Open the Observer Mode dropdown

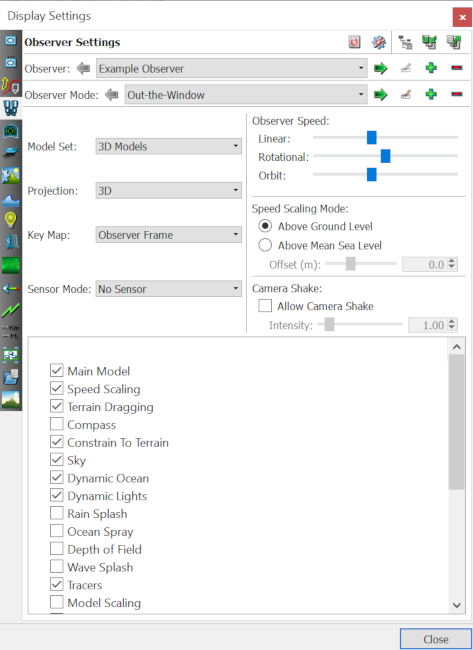tap(246, 95)
